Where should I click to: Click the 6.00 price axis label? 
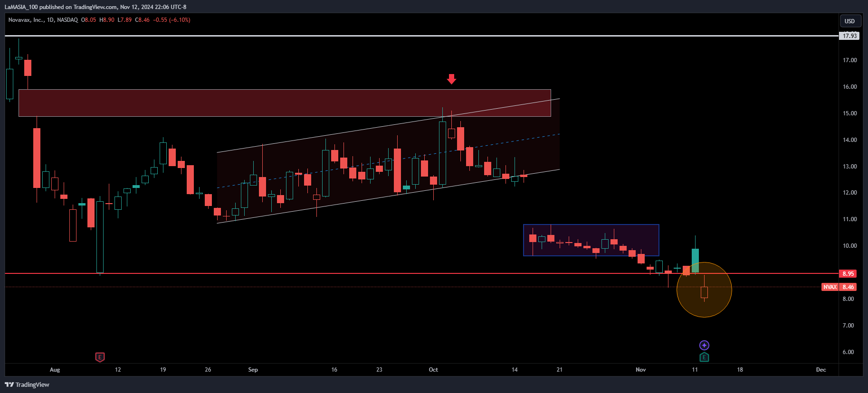pyautogui.click(x=848, y=352)
